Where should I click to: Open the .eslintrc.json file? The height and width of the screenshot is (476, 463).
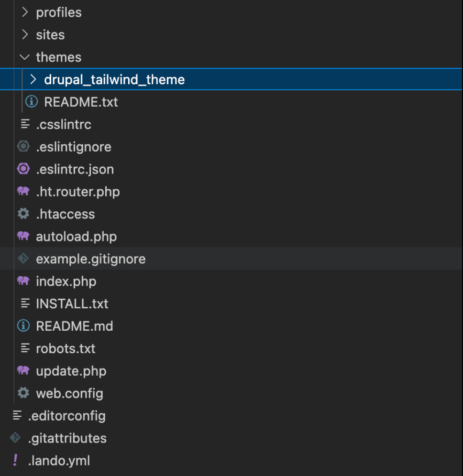coord(75,169)
